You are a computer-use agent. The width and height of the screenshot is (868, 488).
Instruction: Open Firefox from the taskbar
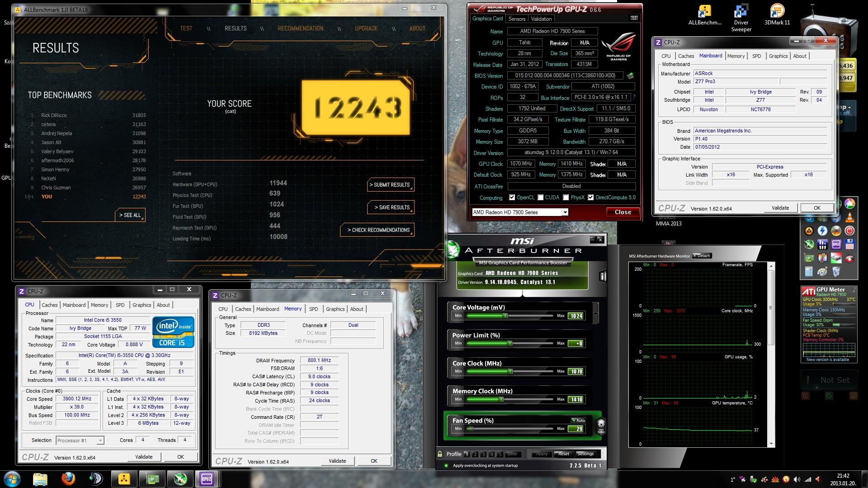68,479
